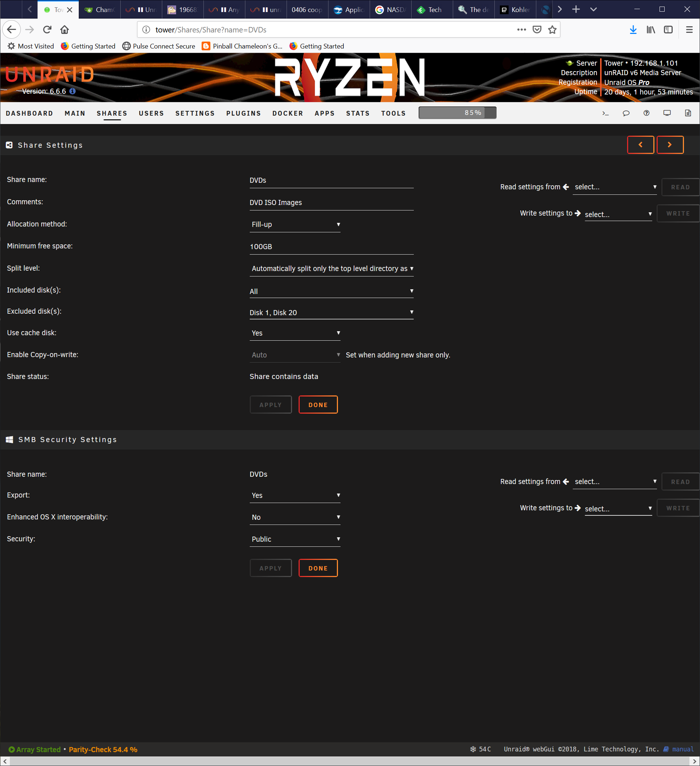700x766 pixels.
Task: Click the Firefox home icon
Action: click(65, 30)
